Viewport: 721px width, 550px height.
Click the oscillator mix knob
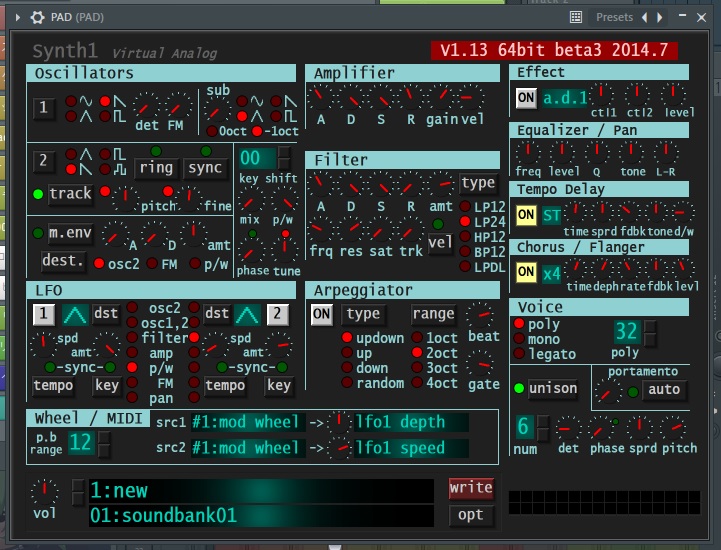[250, 201]
